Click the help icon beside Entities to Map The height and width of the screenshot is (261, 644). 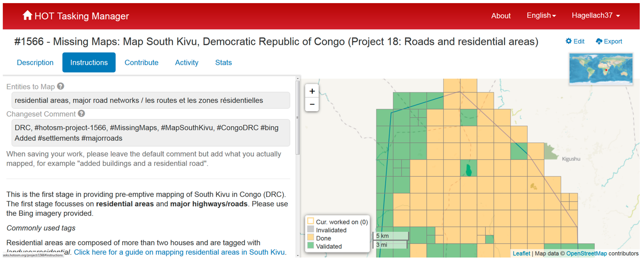coord(60,86)
